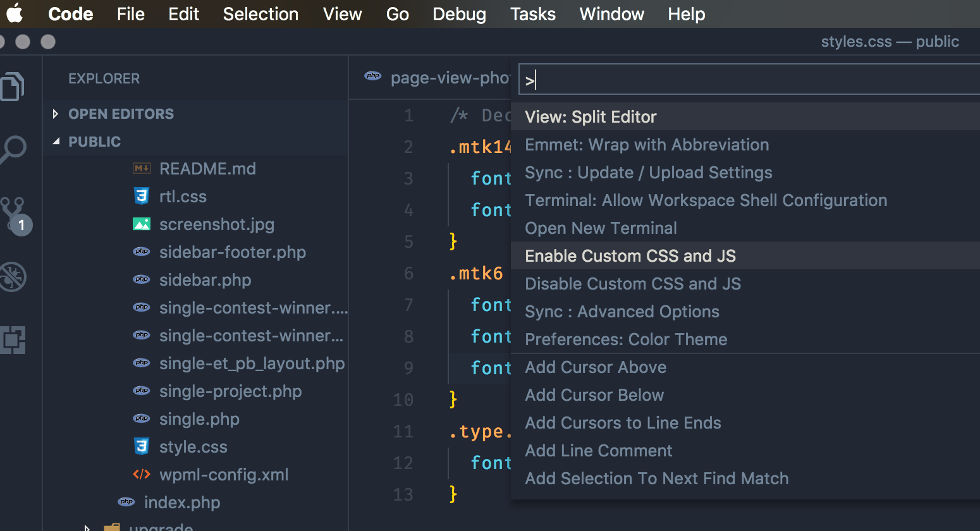This screenshot has width=980, height=531.
Task: Run Add Cursors to Line Ends command
Action: pos(745,422)
